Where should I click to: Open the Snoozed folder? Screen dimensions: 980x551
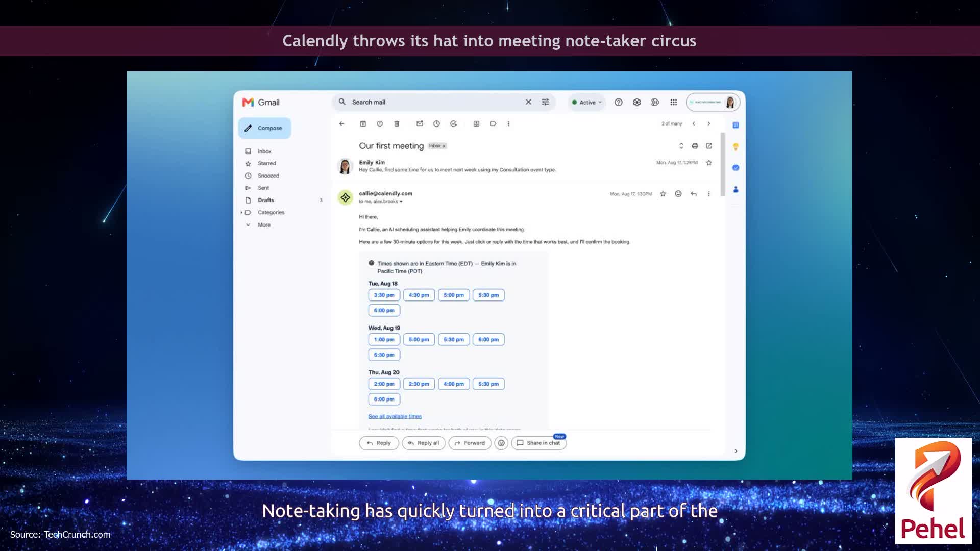pyautogui.click(x=268, y=176)
